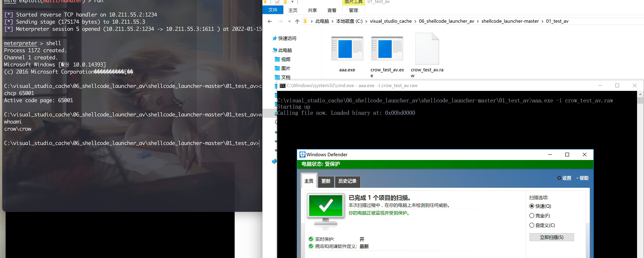Viewport: 644px width, 258px height.
Task: Open the 文件 ribbon tab in Explorer
Action: click(273, 10)
